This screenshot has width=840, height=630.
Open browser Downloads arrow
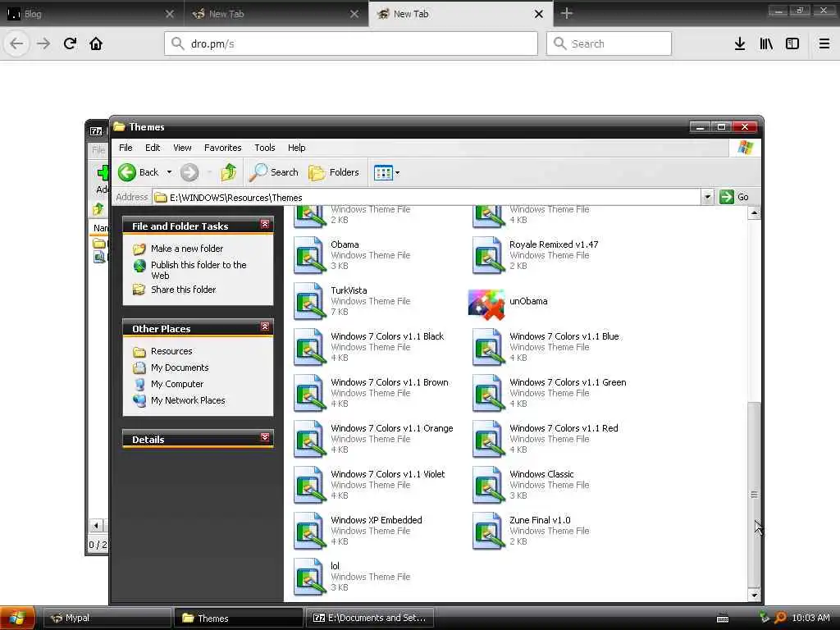pos(740,44)
